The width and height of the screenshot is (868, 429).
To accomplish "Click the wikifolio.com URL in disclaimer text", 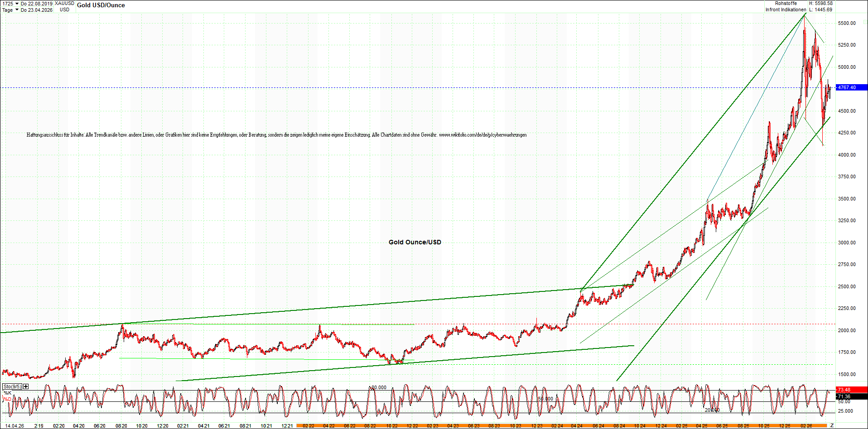I will click(x=482, y=135).
